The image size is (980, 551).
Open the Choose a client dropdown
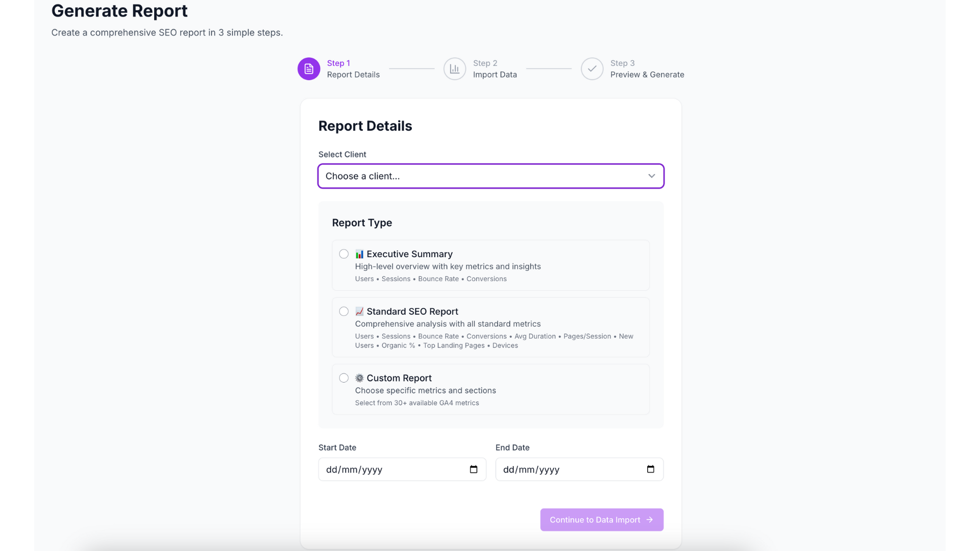pyautogui.click(x=490, y=176)
